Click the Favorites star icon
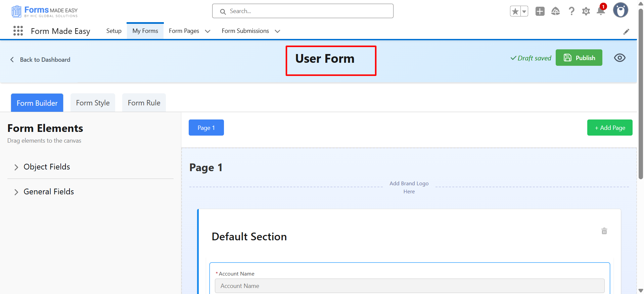Viewport: 644px width, 294px height. click(x=515, y=11)
